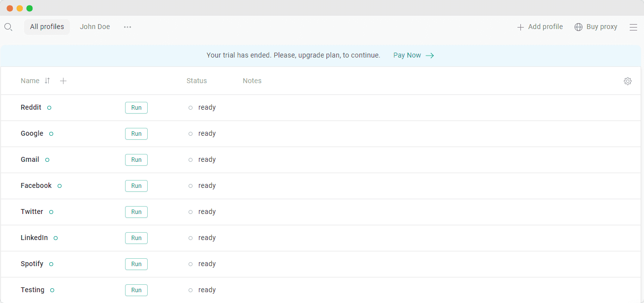Select the Spotify profile name

[x=32, y=264]
